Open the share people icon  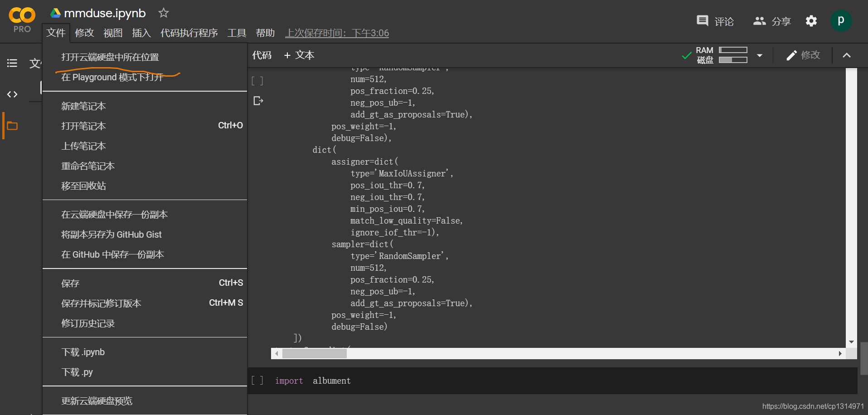tap(759, 21)
